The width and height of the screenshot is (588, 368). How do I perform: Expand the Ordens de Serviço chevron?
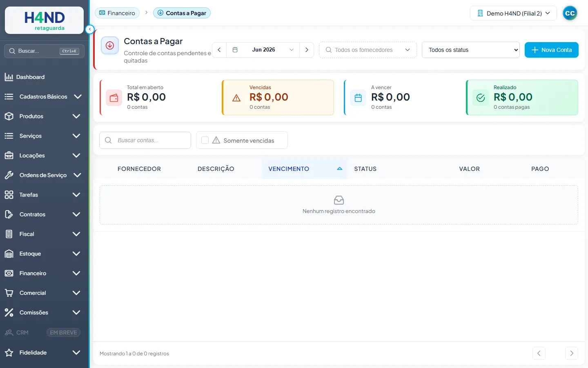pyautogui.click(x=77, y=175)
